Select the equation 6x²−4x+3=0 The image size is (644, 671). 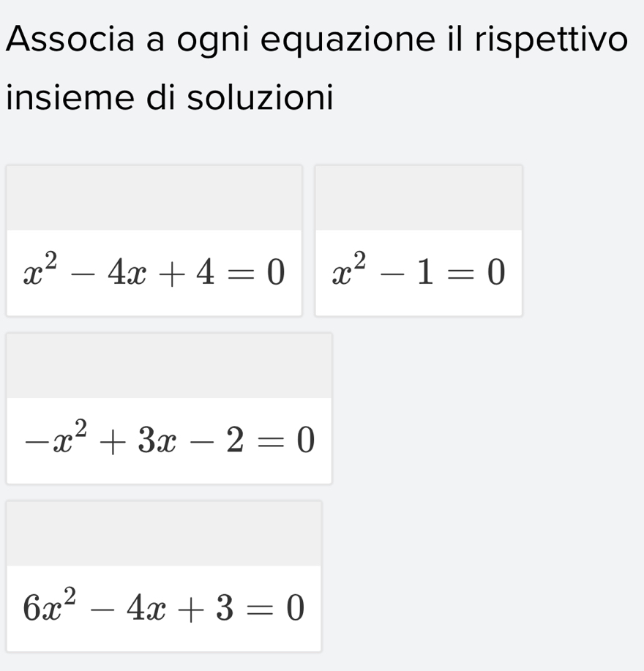(x=164, y=608)
